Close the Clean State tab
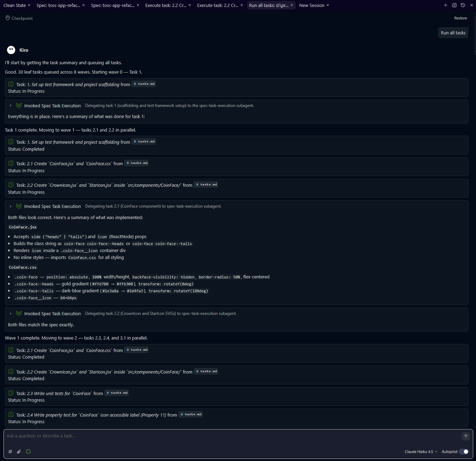The image size is (476, 461). (29, 5)
